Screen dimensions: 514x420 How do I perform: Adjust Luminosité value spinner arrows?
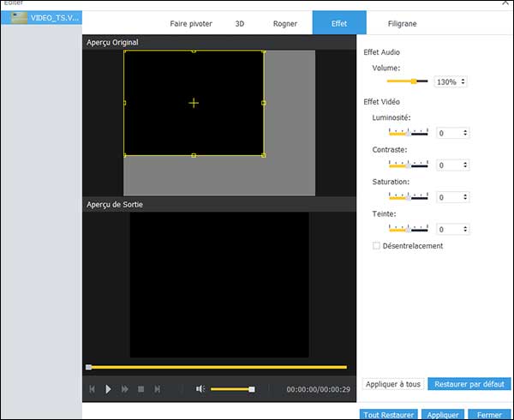pyautogui.click(x=465, y=133)
